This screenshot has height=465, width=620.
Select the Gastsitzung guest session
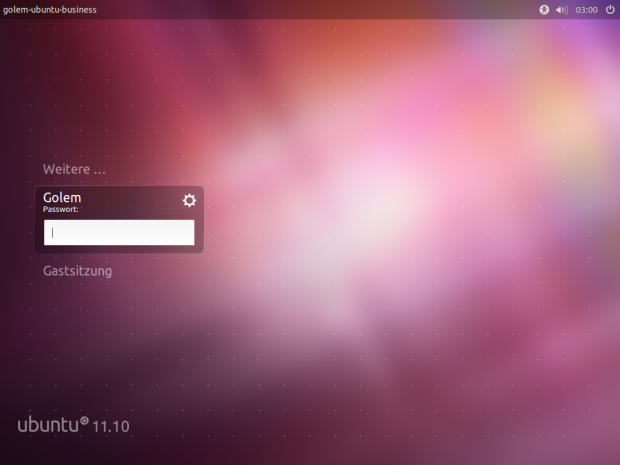[x=78, y=271]
